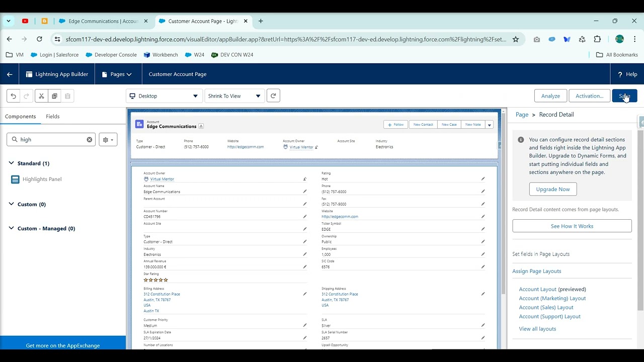Click Get more on the AppExchange
This screenshot has width=644, height=362.
coord(63,345)
